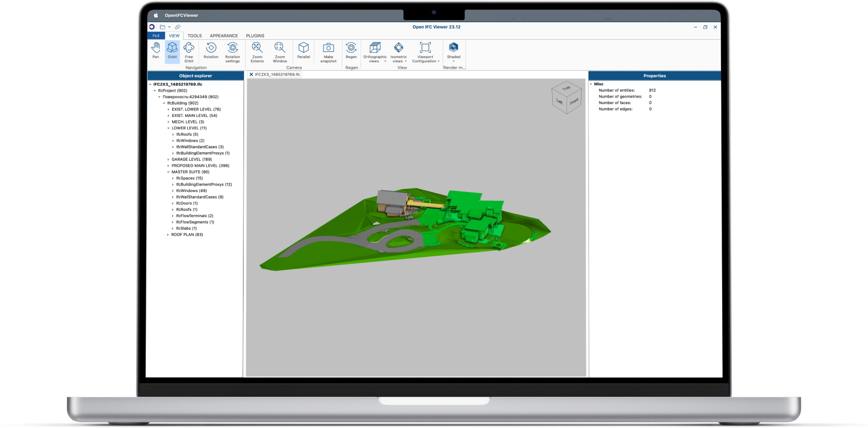Select IfcRoofs (1) under MASTER SUITE
Viewport: 868px width, 428px height.
click(187, 210)
